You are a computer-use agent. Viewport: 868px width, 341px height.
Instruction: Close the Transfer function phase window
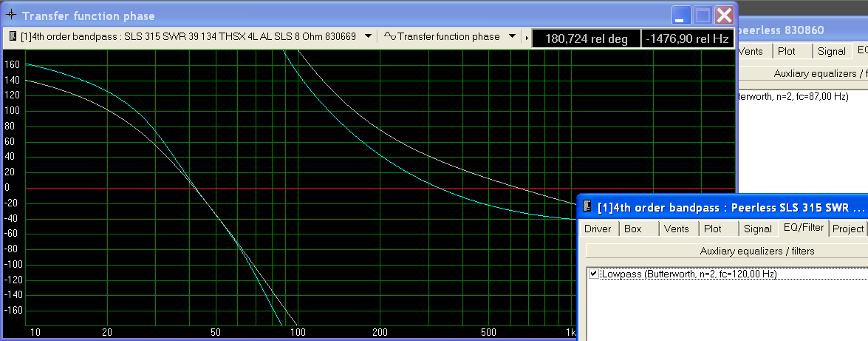tap(724, 15)
